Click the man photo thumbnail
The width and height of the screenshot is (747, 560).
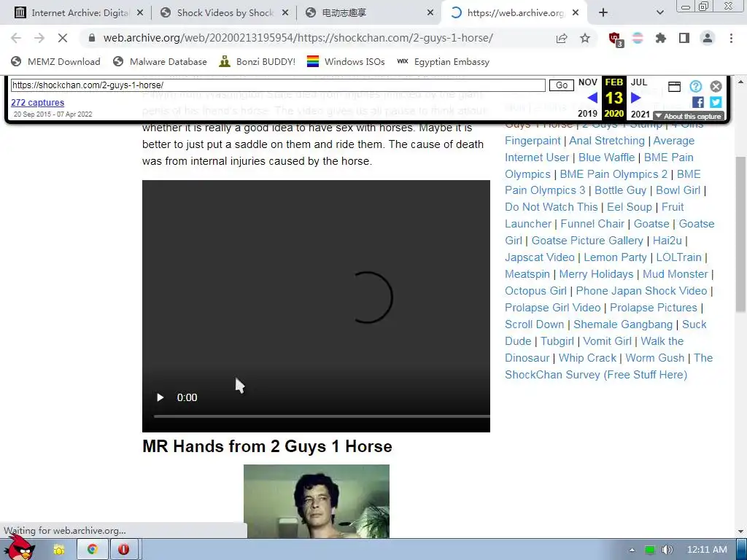pos(317,502)
